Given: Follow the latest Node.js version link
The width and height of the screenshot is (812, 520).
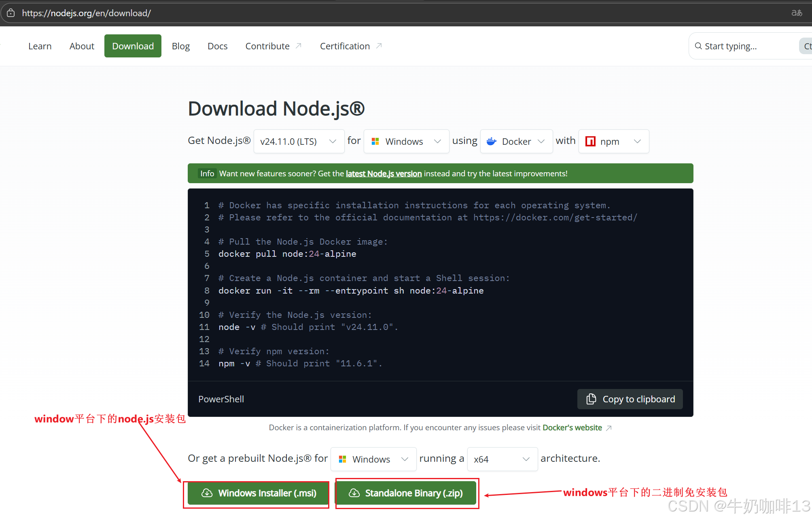Looking at the screenshot, I should tap(384, 173).
